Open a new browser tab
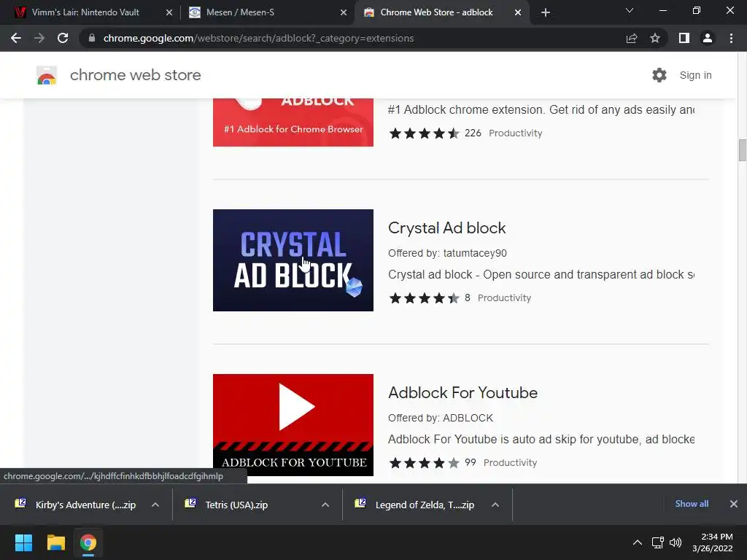Viewport: 747px width, 560px height. point(546,12)
